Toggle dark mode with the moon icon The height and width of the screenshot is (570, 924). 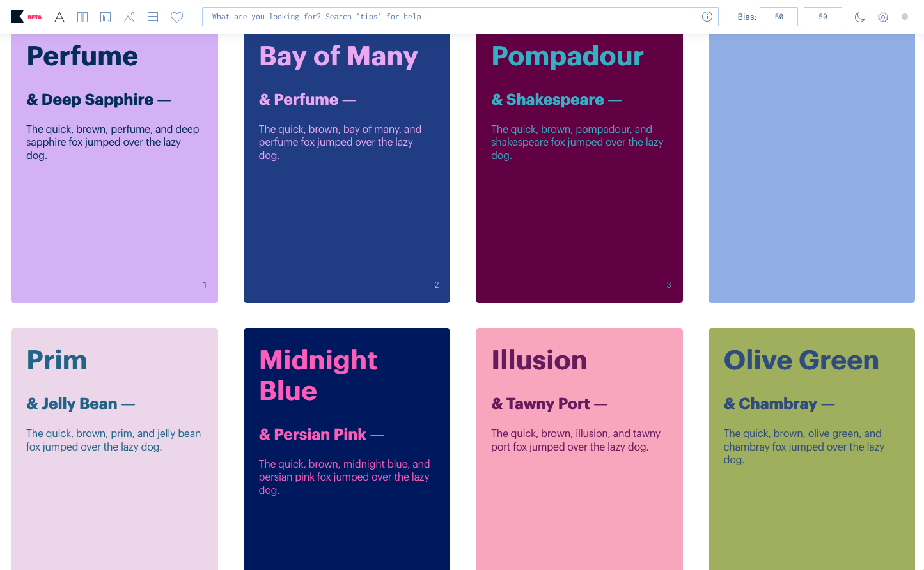pyautogui.click(x=860, y=17)
